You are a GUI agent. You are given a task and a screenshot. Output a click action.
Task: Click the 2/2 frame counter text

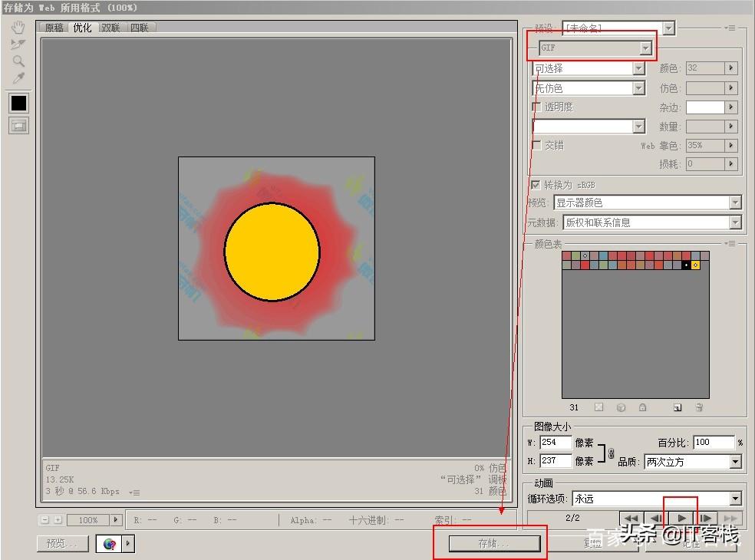pos(572,518)
